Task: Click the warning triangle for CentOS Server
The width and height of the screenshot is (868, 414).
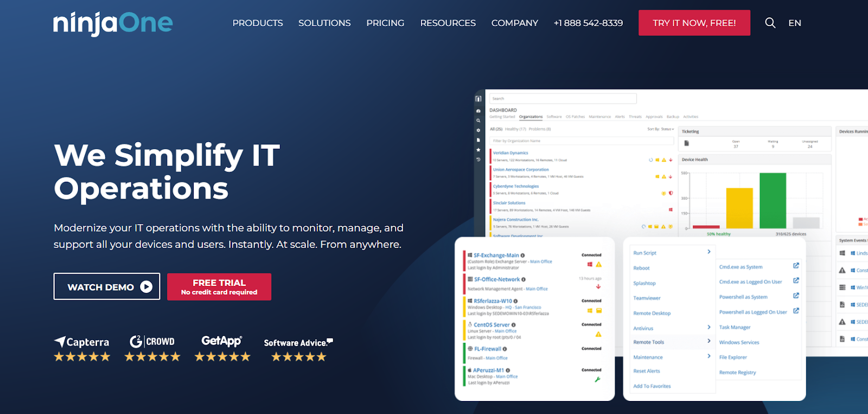Action: coord(598,334)
